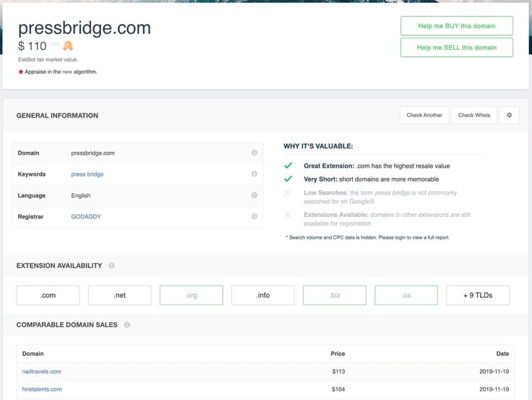This screenshot has width=532, height=400.
Task: Select the .us extension box
Action: tap(406, 295)
